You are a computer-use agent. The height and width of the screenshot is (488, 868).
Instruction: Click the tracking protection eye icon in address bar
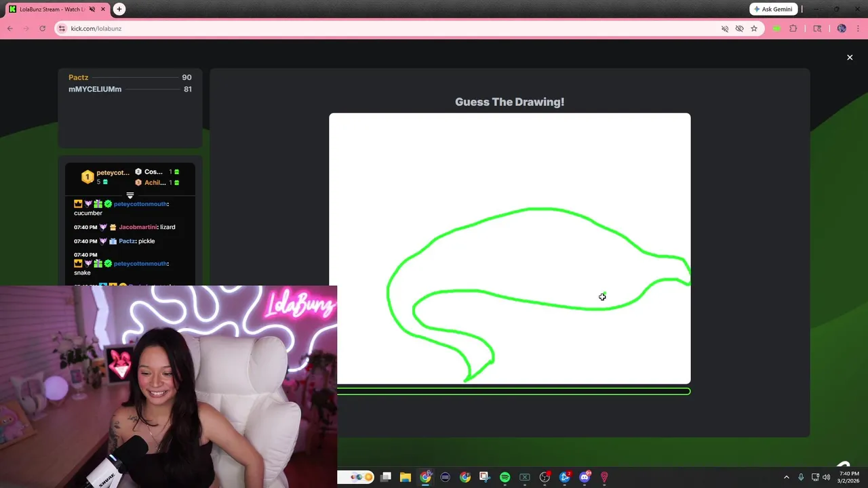click(x=739, y=28)
